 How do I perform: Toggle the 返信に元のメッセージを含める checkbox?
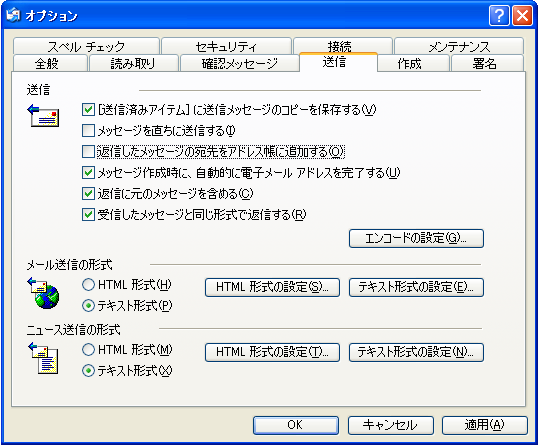pos(88,194)
